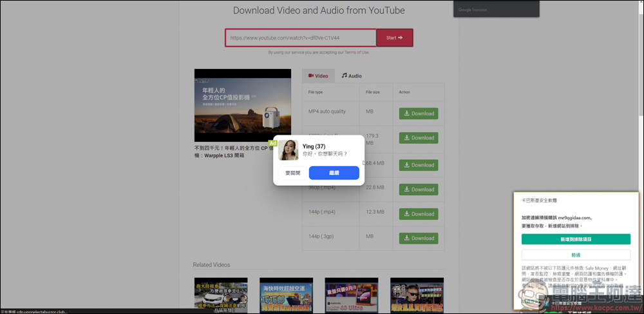644x314 pixels.
Task: Click 略過 in the Kaspersky notification
Action: [x=576, y=255]
